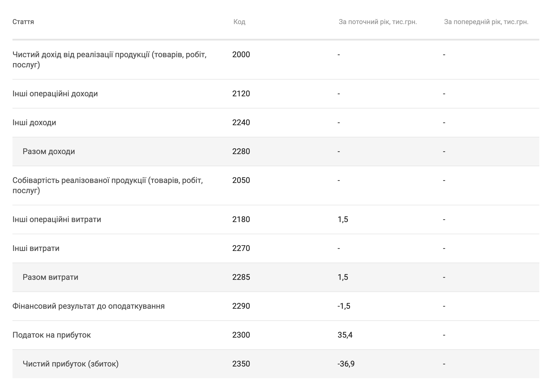Viewport: 545px width, 392px height.
Task: Select the 'Чистий дохід від реалізації продукції' row
Action: click(276, 60)
